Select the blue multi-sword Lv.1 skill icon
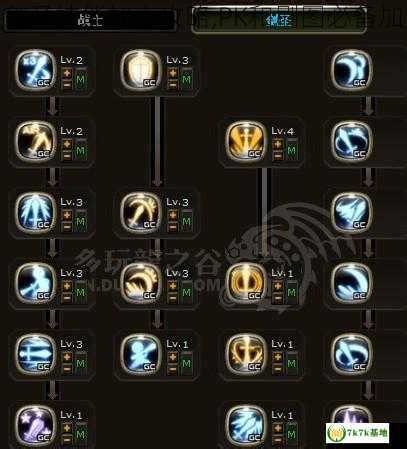407x449 pixels. click(246, 426)
